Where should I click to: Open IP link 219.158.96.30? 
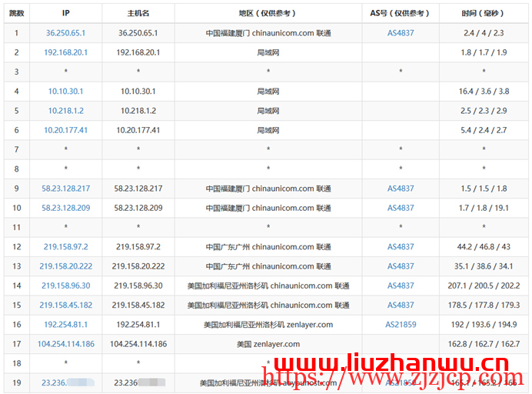[x=65, y=285]
